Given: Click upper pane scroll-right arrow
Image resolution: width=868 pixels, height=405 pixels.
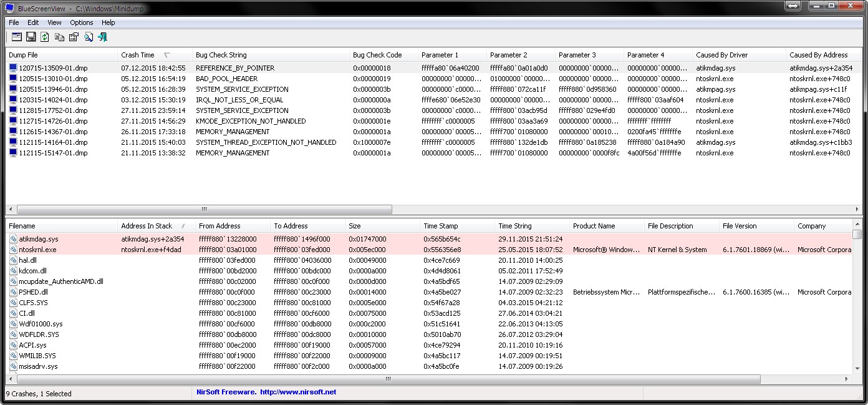Looking at the screenshot, I should pos(857,210).
